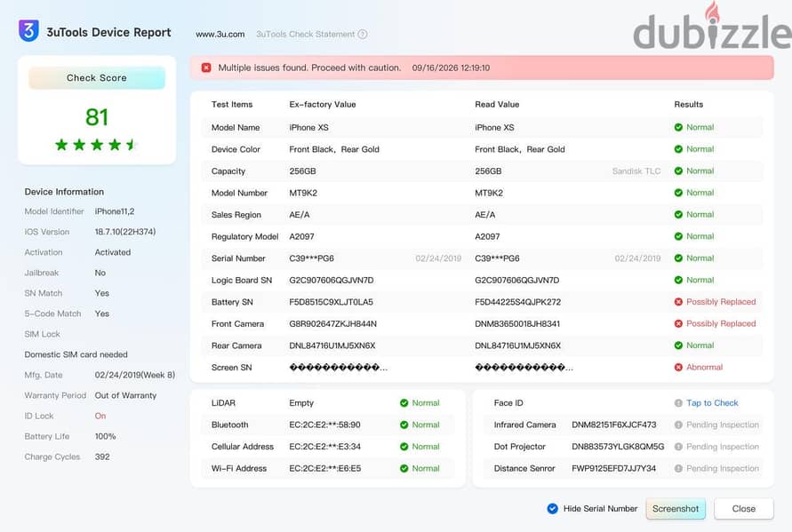Screen dimensions: 792x532
Task: Click the five-star rating icons
Action: coord(96,145)
